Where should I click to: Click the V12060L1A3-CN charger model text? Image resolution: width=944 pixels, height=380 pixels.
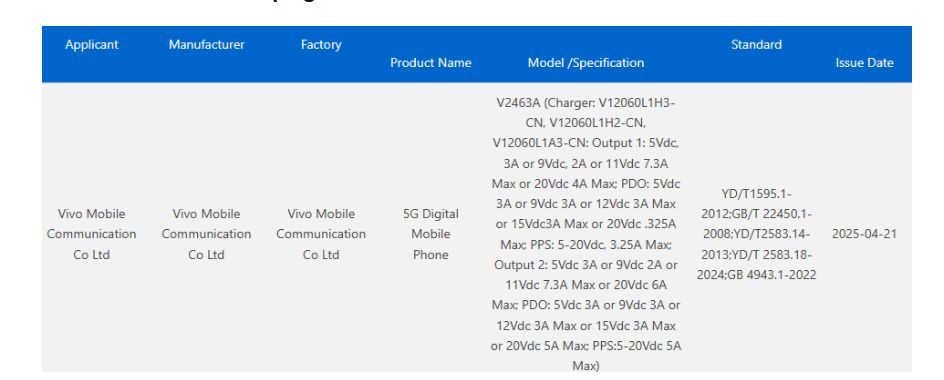click(x=540, y=143)
